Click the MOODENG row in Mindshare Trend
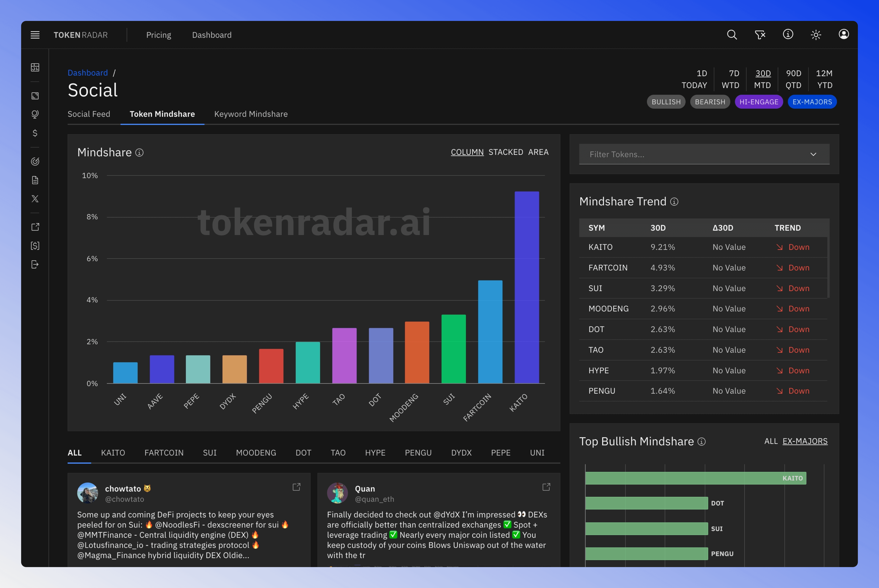Viewport: 879px width, 588px height. pyautogui.click(x=703, y=309)
